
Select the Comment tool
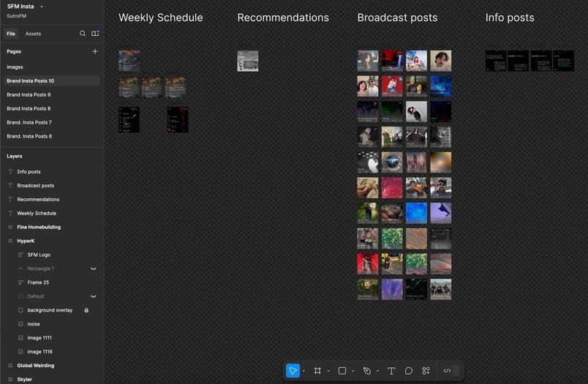(408, 371)
